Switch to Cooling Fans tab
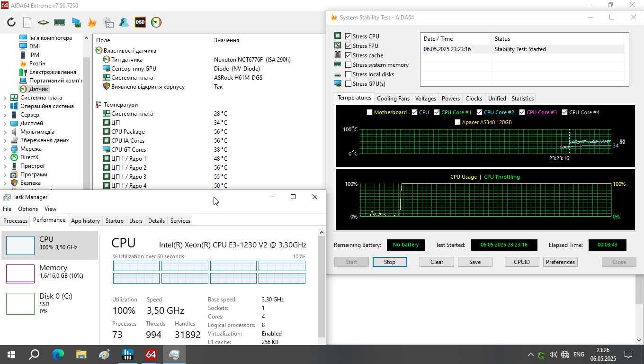The width and height of the screenshot is (644, 364). point(393,99)
